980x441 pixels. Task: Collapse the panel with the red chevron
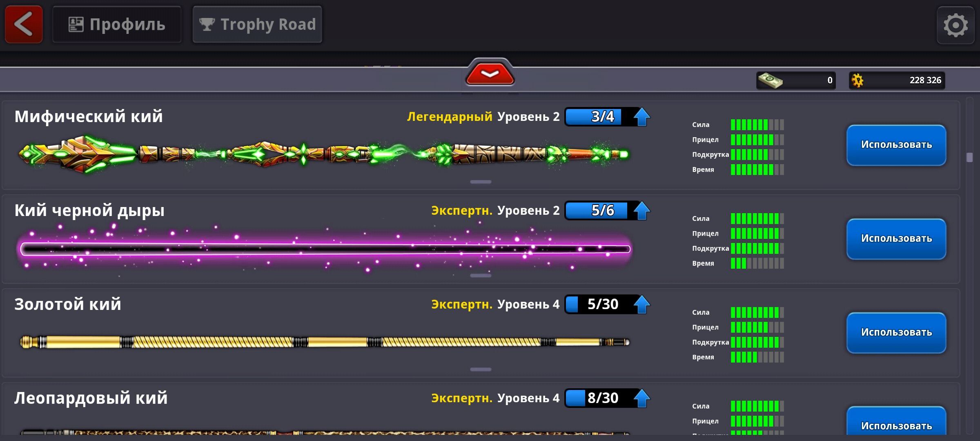pos(490,73)
